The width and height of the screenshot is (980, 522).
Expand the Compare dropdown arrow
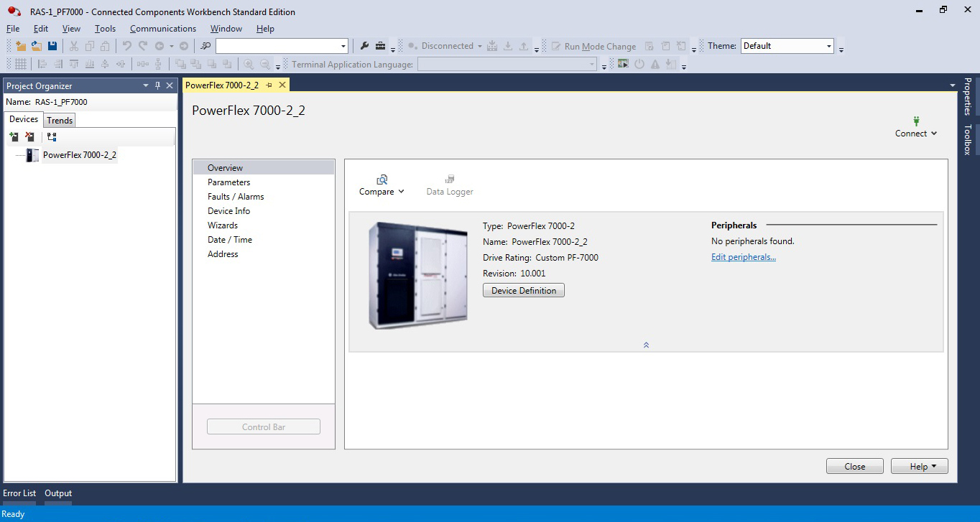[x=401, y=192]
